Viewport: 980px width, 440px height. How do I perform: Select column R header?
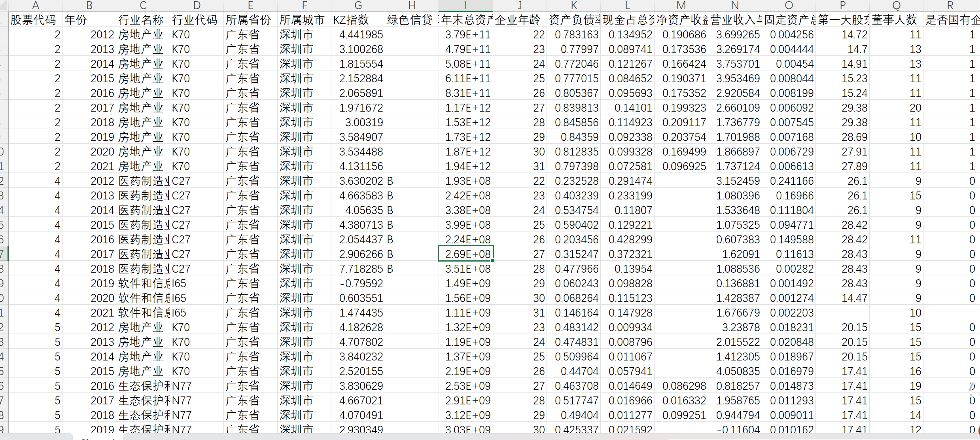click(950, 5)
